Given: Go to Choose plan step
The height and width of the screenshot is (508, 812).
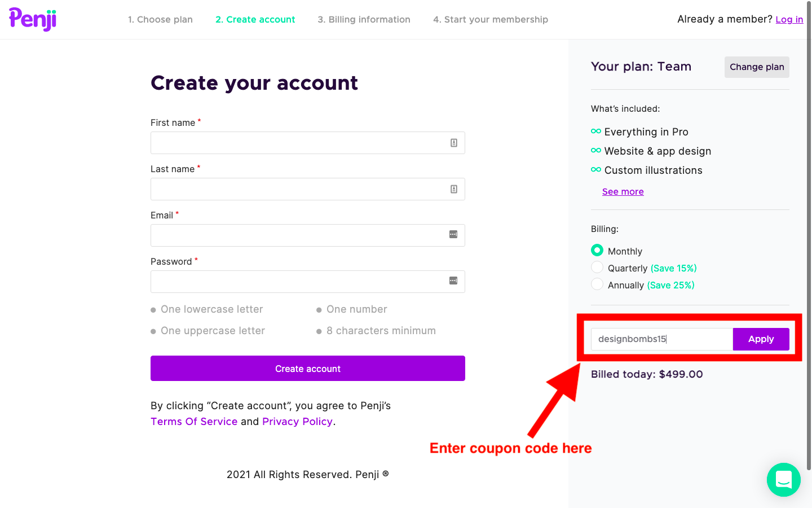Looking at the screenshot, I should (x=160, y=20).
